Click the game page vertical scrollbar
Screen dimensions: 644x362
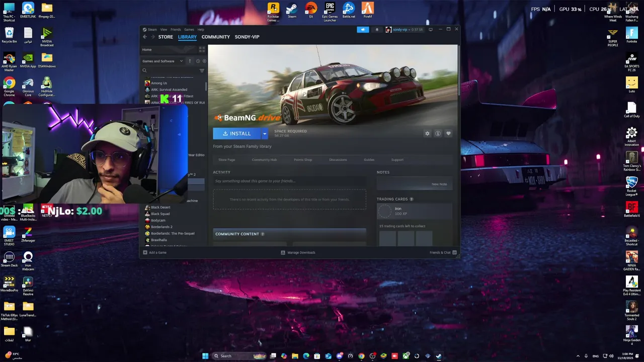click(458, 70)
